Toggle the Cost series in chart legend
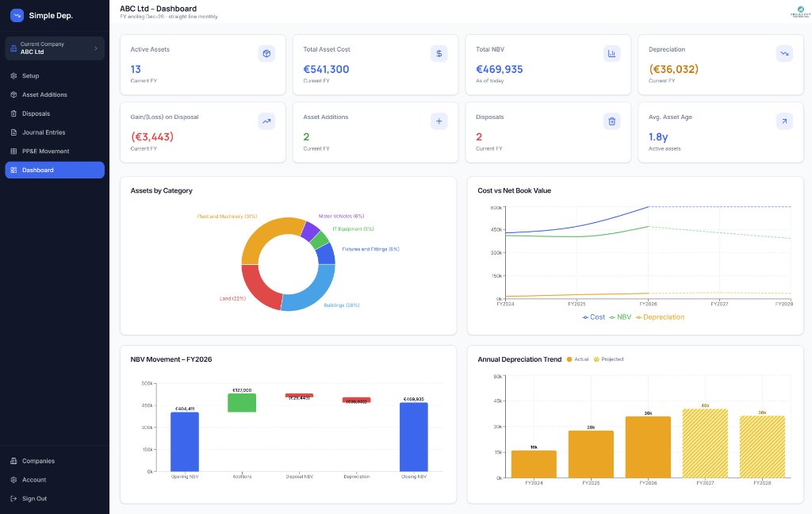 click(x=593, y=317)
